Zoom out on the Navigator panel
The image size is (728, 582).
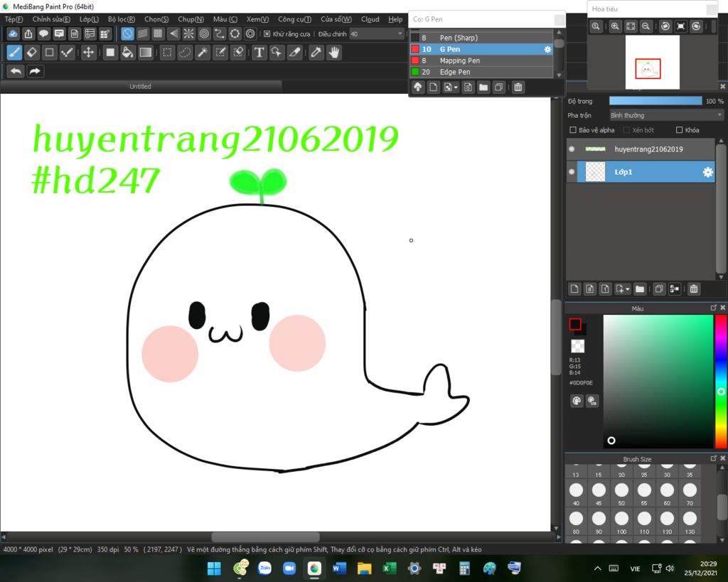646,26
